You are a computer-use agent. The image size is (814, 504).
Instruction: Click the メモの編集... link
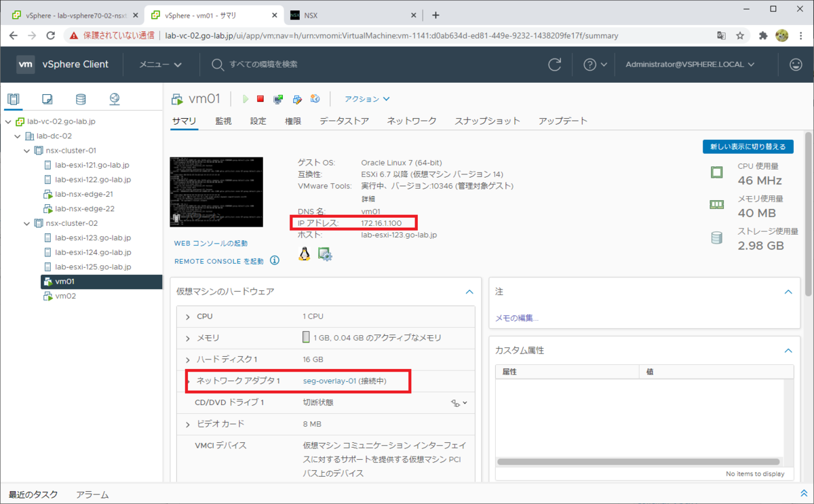(517, 318)
